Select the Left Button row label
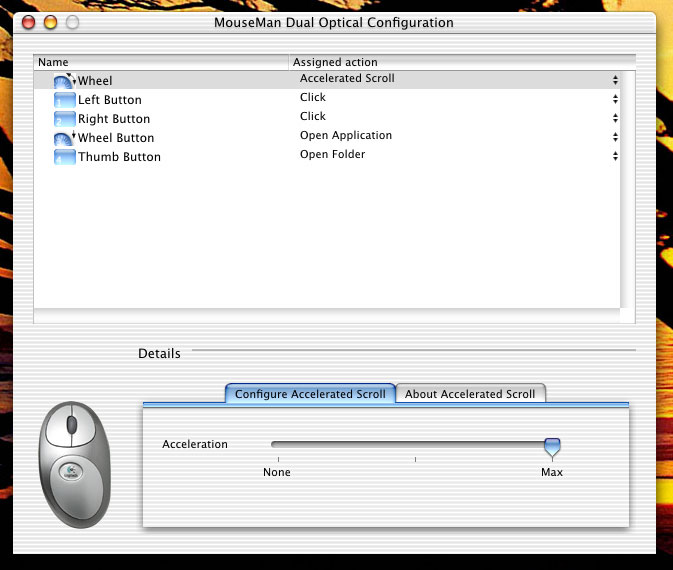673x570 pixels. coord(110,100)
